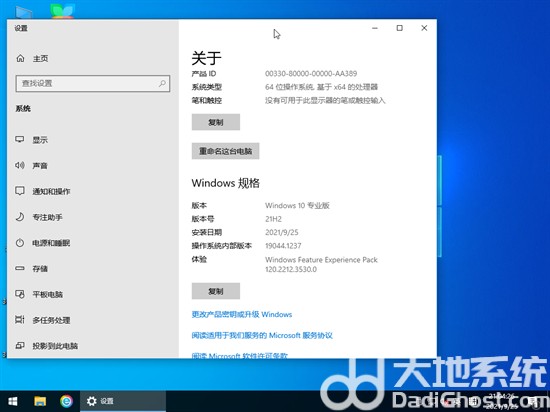Image resolution: width=550 pixels, height=412 pixels.
Task: Select the Sound (声音) speaker icon
Action: click(20, 165)
